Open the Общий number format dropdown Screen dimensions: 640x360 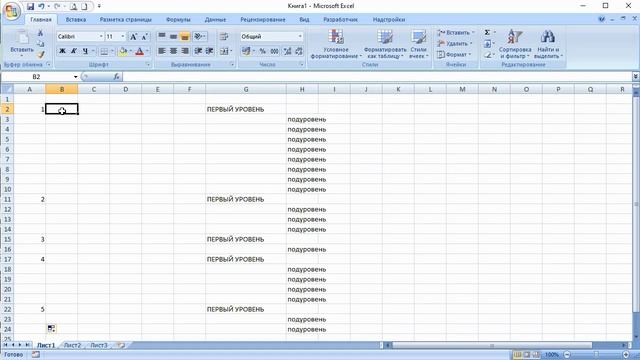point(300,37)
